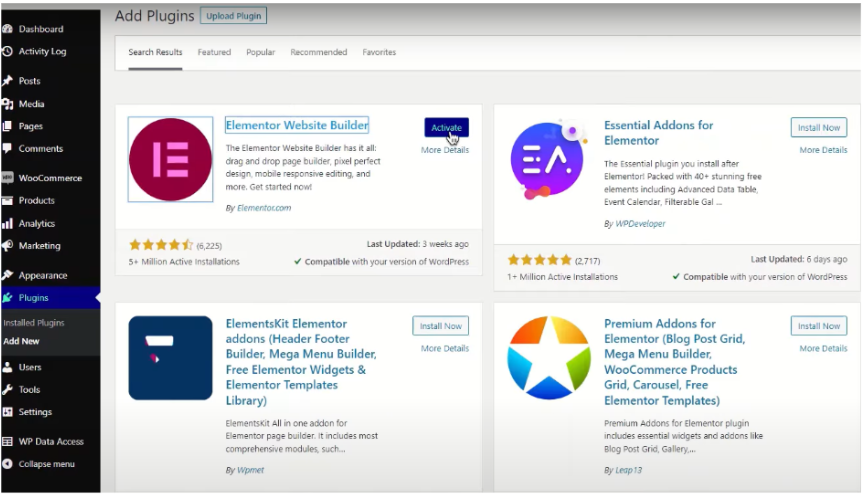The image size is (862, 494).
Task: Click the WooCommerce sidebar icon
Action: [x=7, y=177]
